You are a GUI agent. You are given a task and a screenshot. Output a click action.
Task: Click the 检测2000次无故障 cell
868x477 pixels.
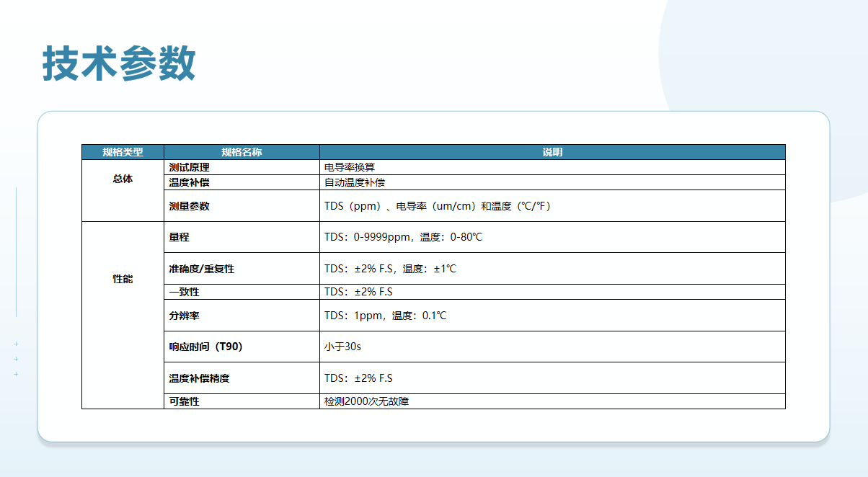point(552,401)
